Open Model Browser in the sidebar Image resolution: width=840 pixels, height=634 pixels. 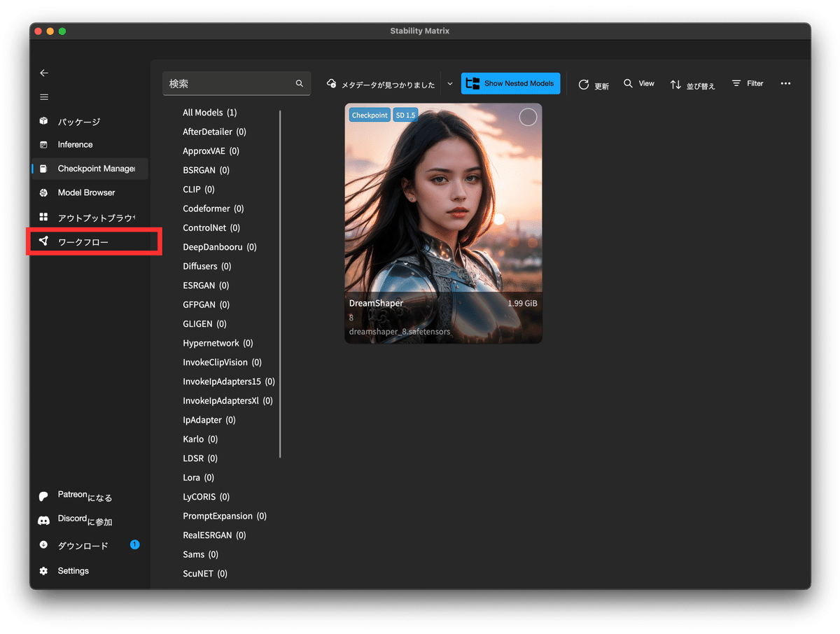pyautogui.click(x=90, y=192)
